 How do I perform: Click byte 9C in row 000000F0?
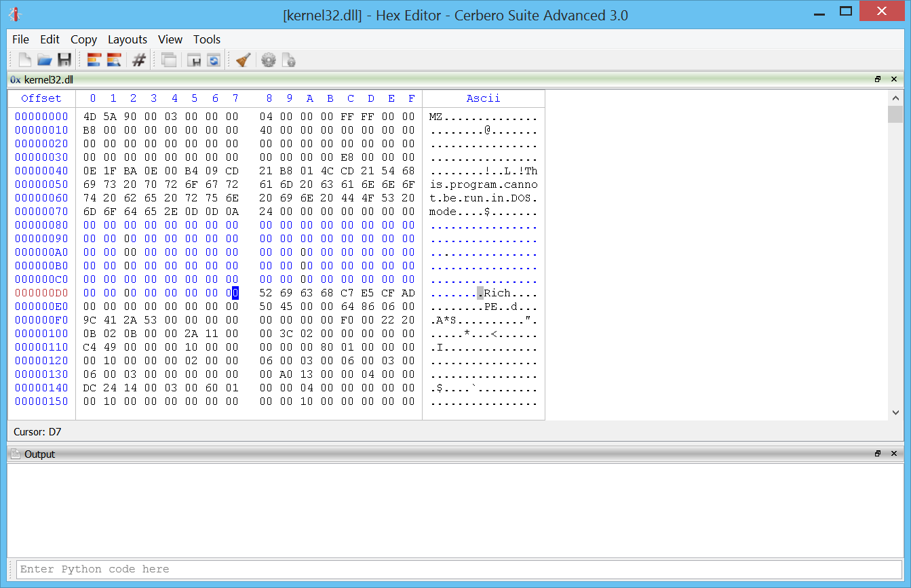90,320
